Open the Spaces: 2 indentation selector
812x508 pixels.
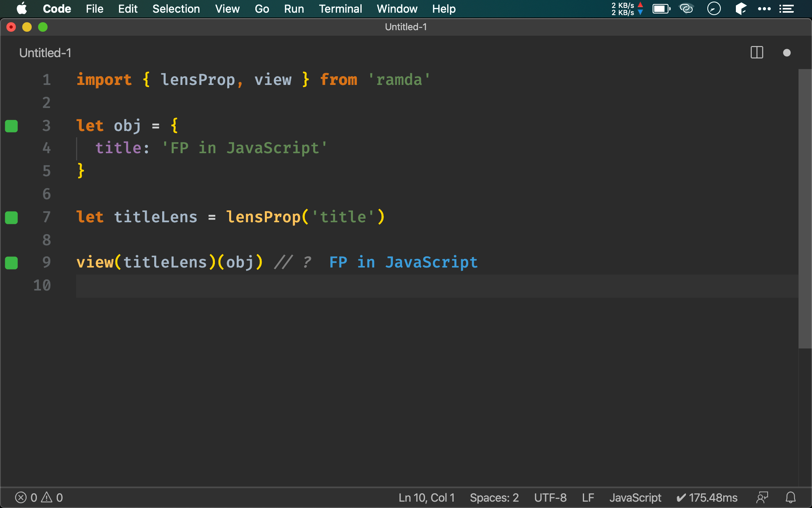point(494,497)
